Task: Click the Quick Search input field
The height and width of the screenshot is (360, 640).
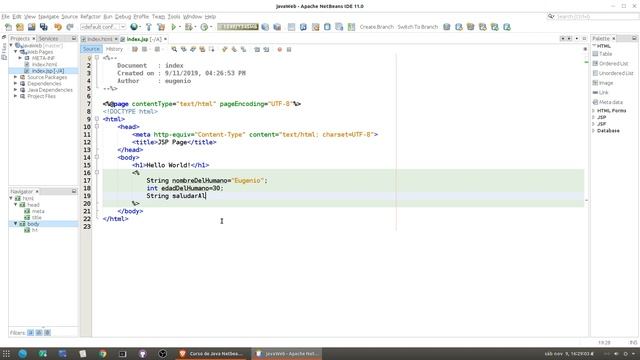Action: (x=597, y=17)
